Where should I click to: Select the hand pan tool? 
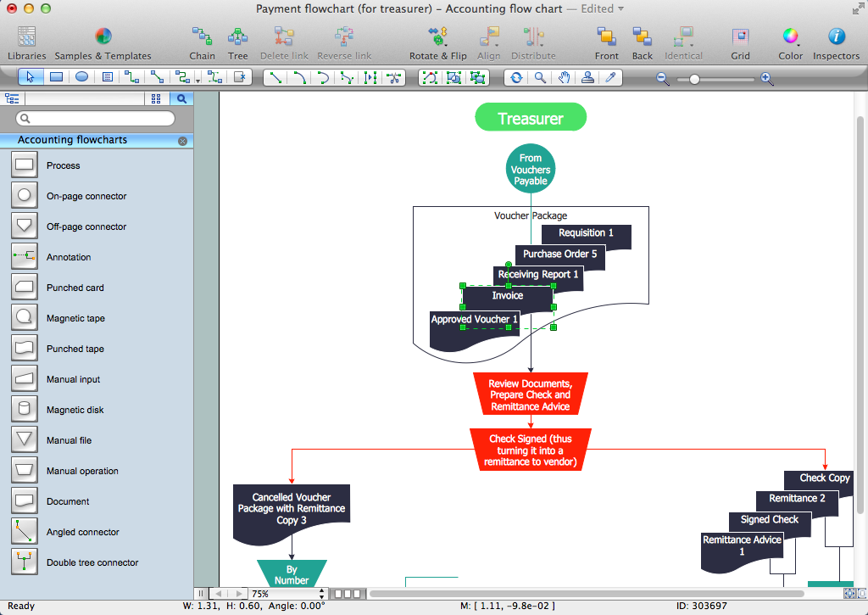pyautogui.click(x=564, y=77)
